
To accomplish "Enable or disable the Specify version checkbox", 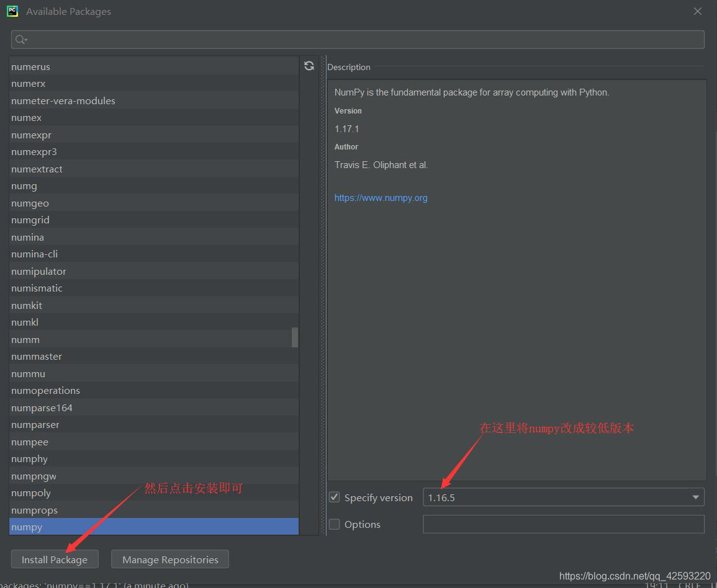I will point(334,497).
